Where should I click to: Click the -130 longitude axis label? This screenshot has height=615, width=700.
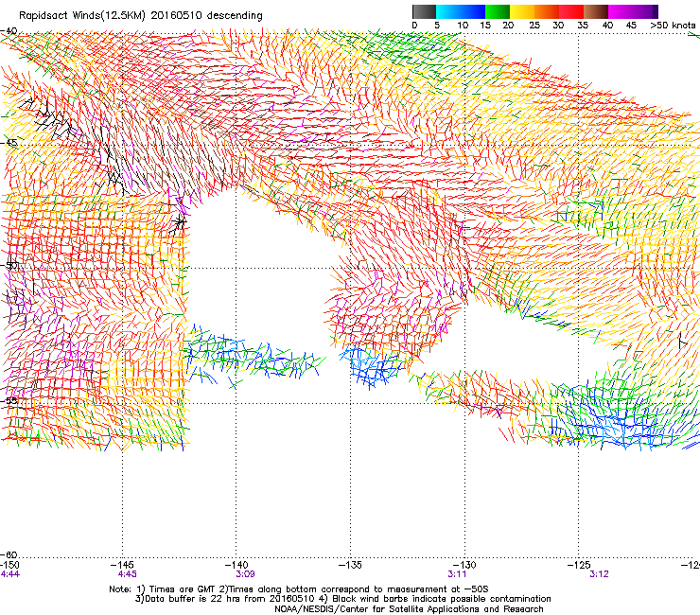pos(464,565)
